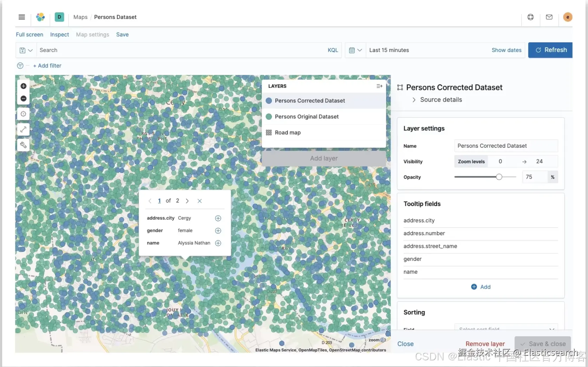Viewport: 588px width, 367px height.
Task: Click Add filter link
Action: (x=47, y=66)
